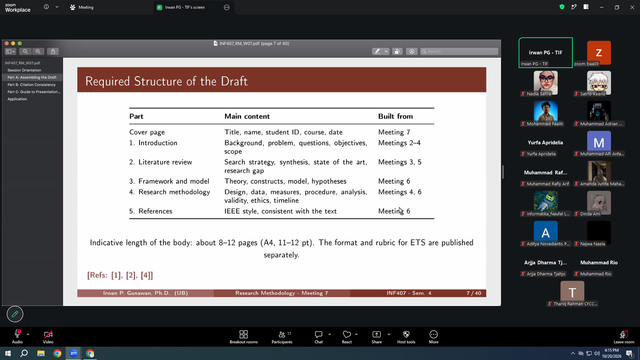Click the green encryption shield icon
The image size is (640, 360).
[x=562, y=7]
